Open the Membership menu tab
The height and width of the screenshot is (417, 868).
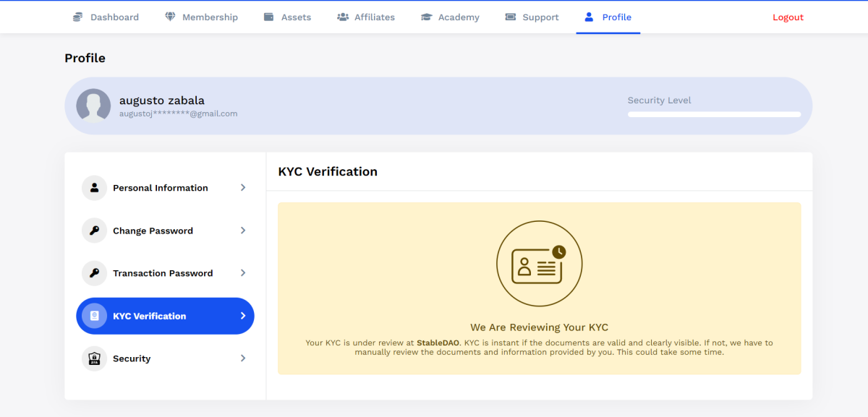(201, 17)
